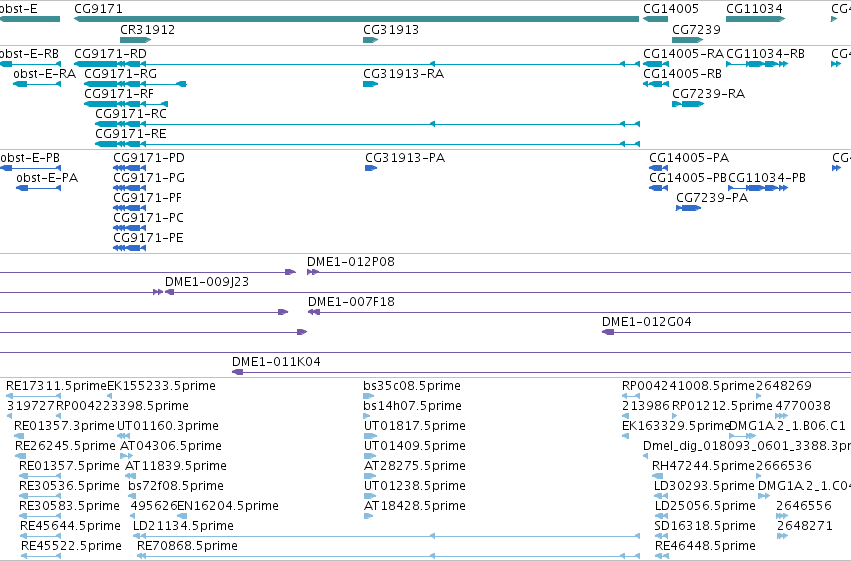Select protein obst-E-PA

(x=39, y=188)
